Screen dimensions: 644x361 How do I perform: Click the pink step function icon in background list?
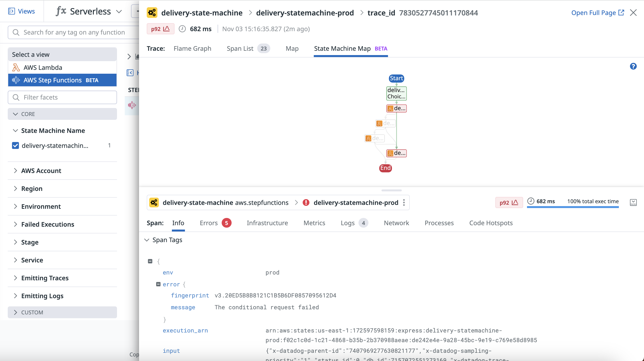(132, 105)
